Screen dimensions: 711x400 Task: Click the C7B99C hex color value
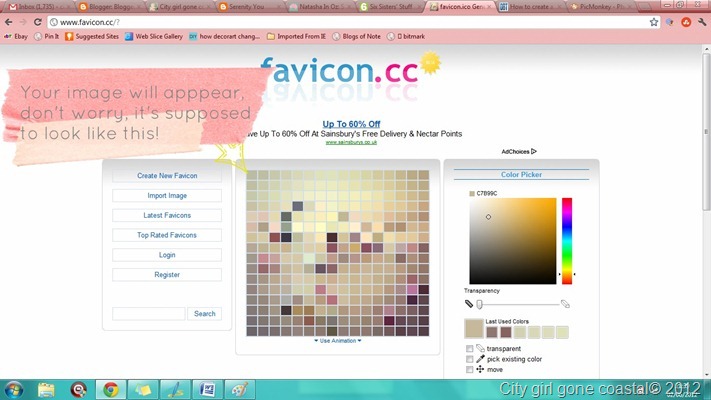487,193
